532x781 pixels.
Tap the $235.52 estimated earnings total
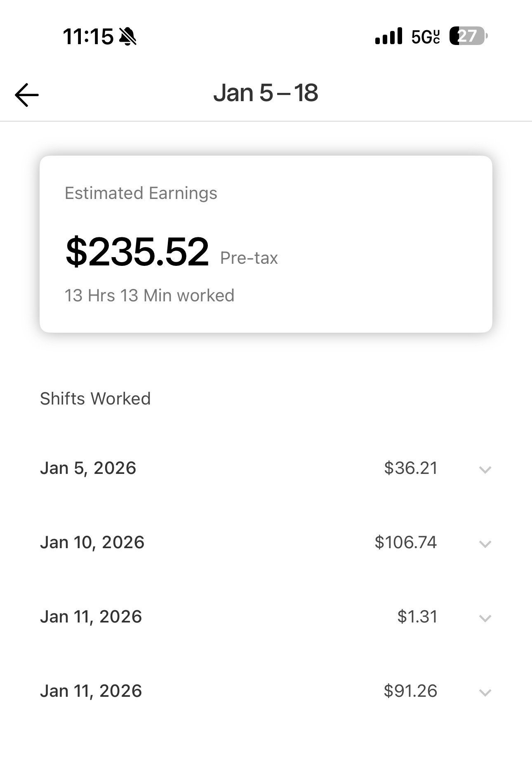[x=137, y=252]
